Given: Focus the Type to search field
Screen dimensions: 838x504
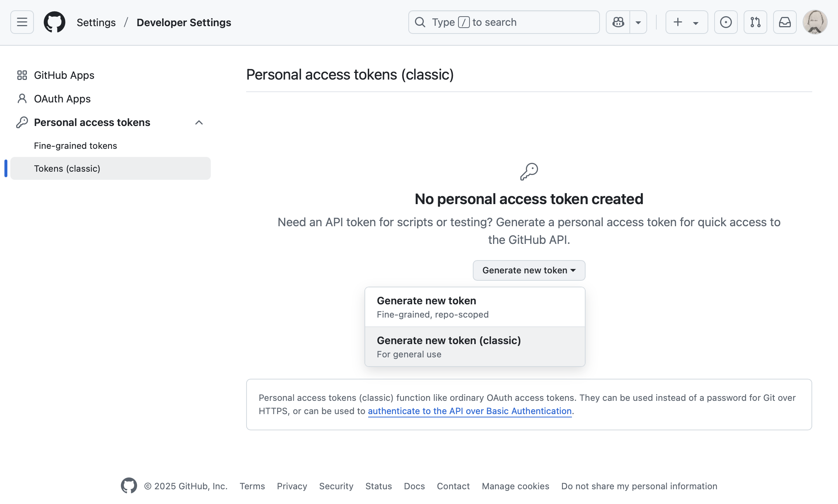Looking at the screenshot, I should point(503,22).
